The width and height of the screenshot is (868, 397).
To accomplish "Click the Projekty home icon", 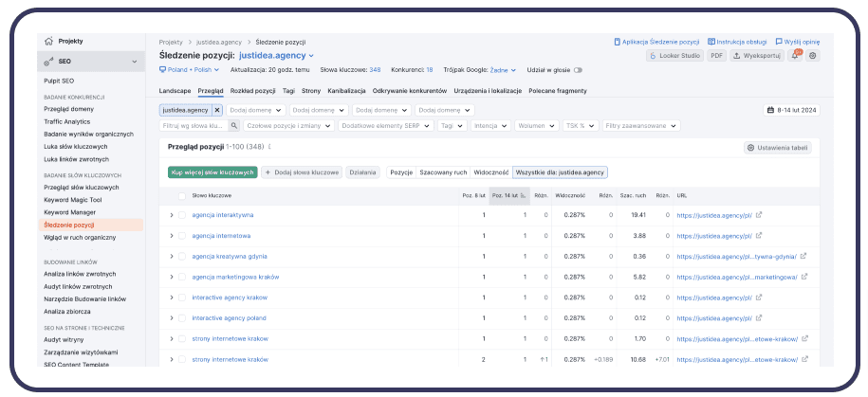I will [x=48, y=41].
